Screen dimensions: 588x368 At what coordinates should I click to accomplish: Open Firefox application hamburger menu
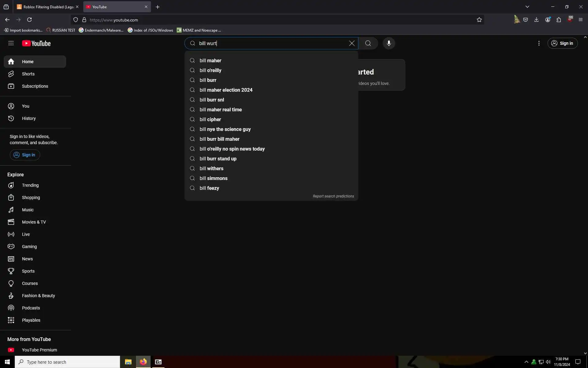pyautogui.click(x=580, y=20)
